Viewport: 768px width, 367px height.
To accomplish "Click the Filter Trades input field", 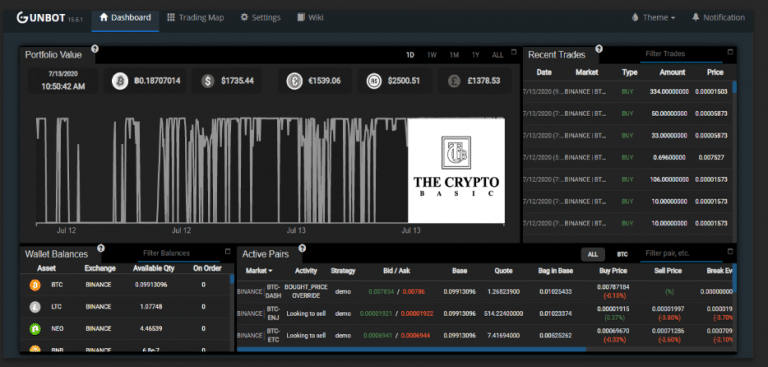I will pos(681,54).
